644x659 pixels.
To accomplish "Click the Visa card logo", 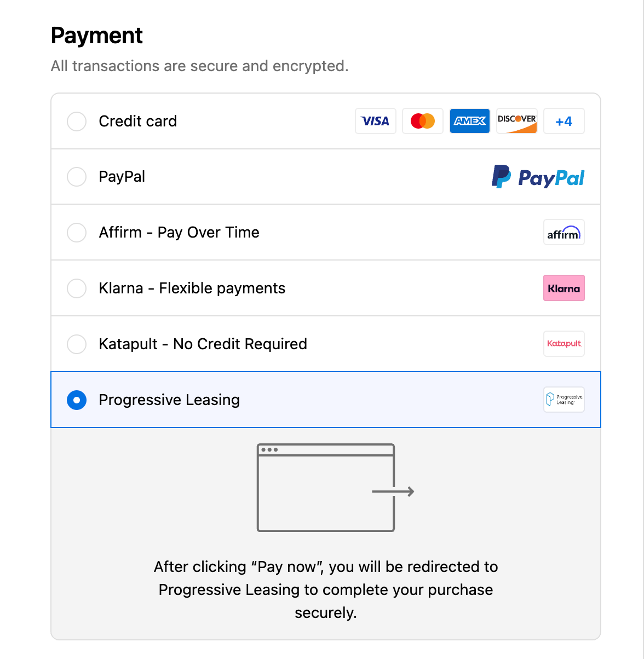I will tap(376, 121).
